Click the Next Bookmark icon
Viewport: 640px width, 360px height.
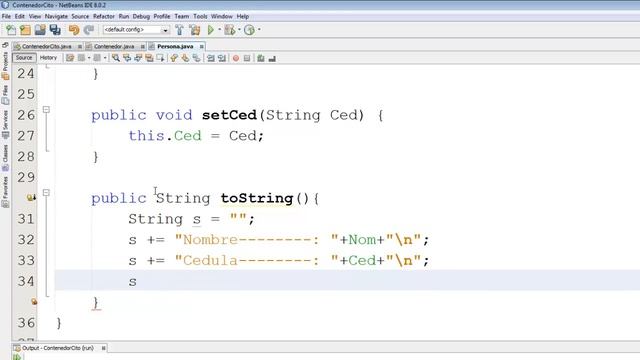point(185,58)
